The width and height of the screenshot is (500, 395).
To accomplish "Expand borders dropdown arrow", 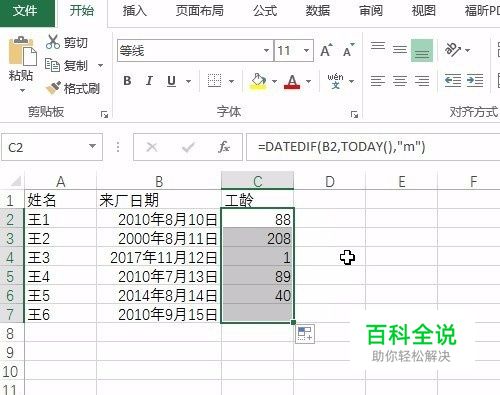I will (x=231, y=81).
